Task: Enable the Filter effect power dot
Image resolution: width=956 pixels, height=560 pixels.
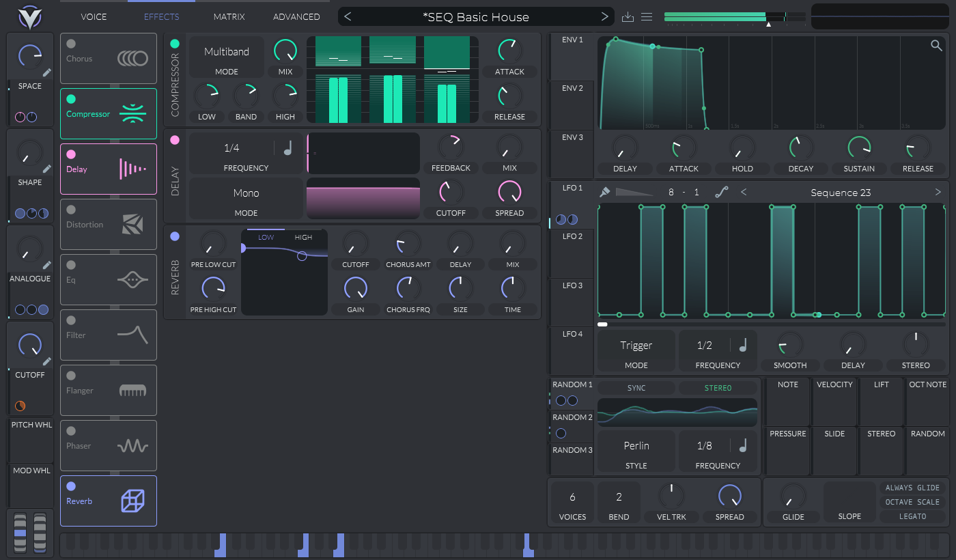Action: (71, 320)
